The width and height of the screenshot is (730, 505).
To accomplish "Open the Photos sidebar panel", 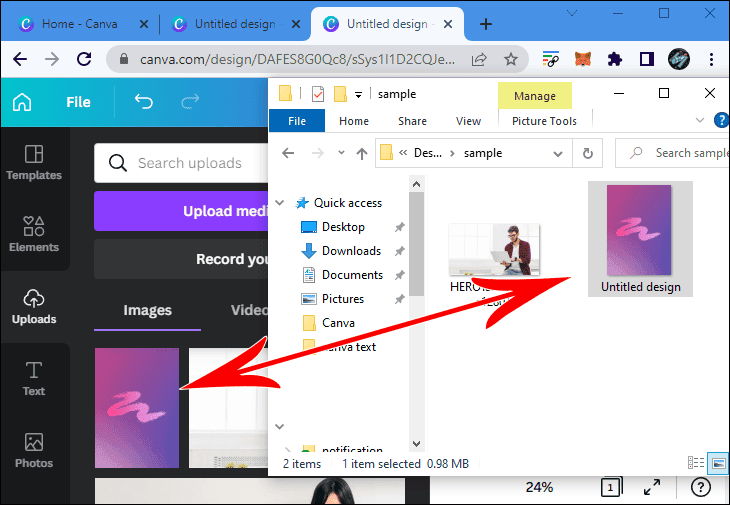I will pos(34,450).
